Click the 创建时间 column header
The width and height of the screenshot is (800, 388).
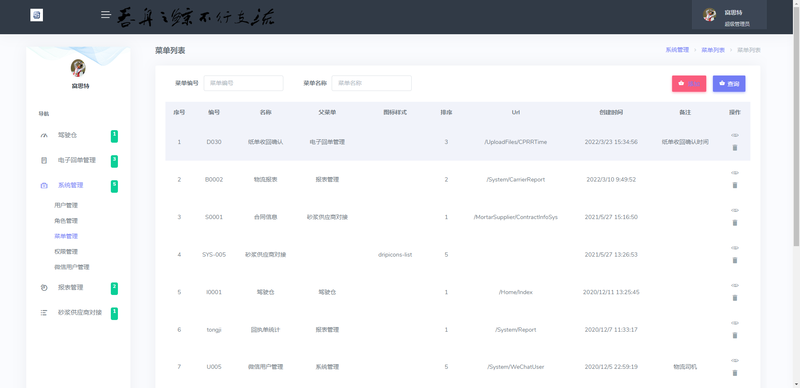point(611,112)
